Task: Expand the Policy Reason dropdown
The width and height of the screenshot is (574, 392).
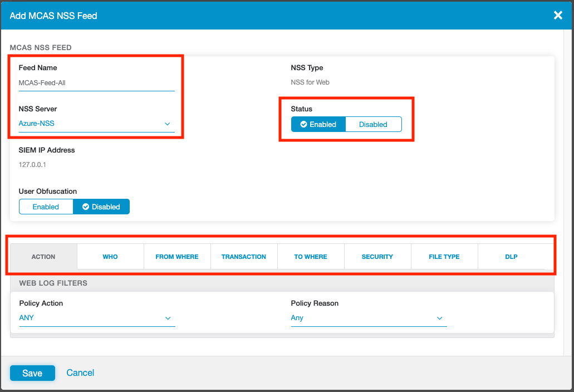Action: (368, 318)
